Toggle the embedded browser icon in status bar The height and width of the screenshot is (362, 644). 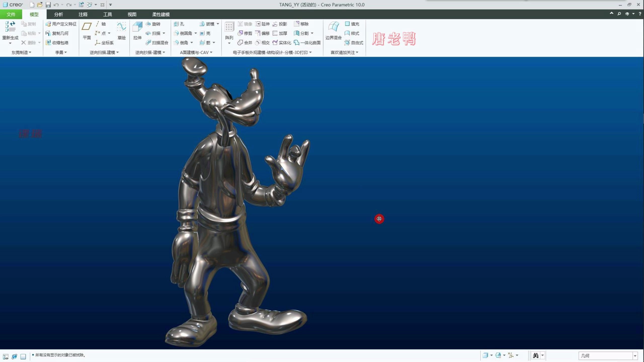pyautogui.click(x=14, y=356)
